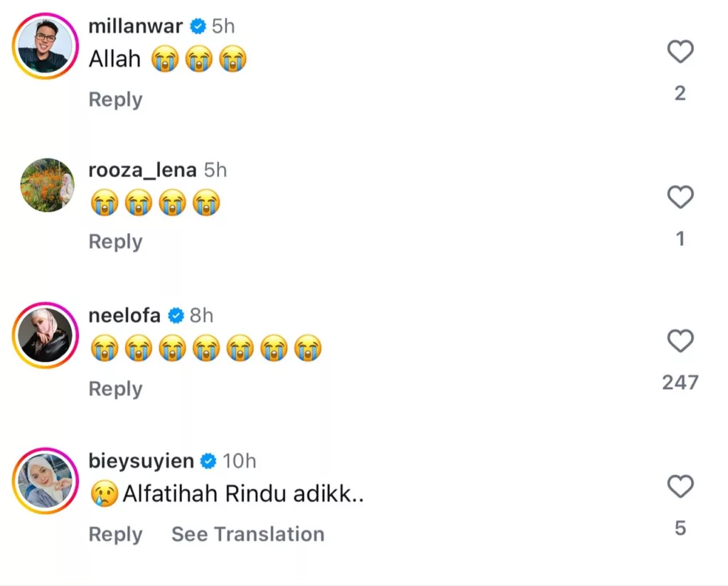Like millanwar's comment with the heart
The image size is (728, 586).
point(680,52)
